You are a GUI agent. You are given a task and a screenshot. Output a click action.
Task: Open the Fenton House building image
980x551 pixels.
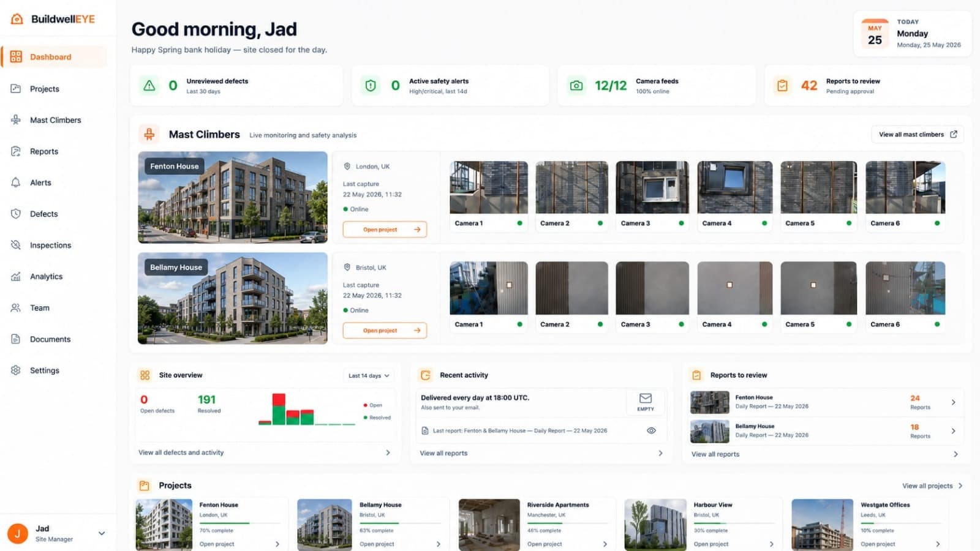[233, 197]
